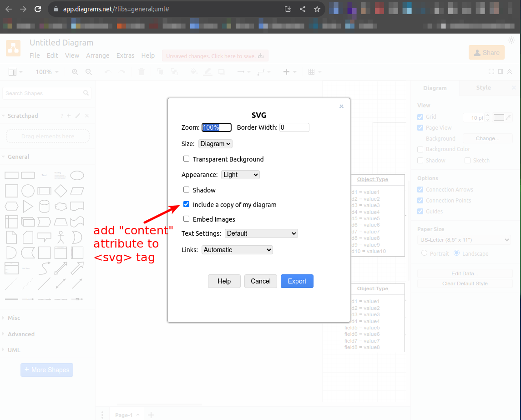Select the Portrait radio button
Screen dimensions: 521x420
coord(424,253)
